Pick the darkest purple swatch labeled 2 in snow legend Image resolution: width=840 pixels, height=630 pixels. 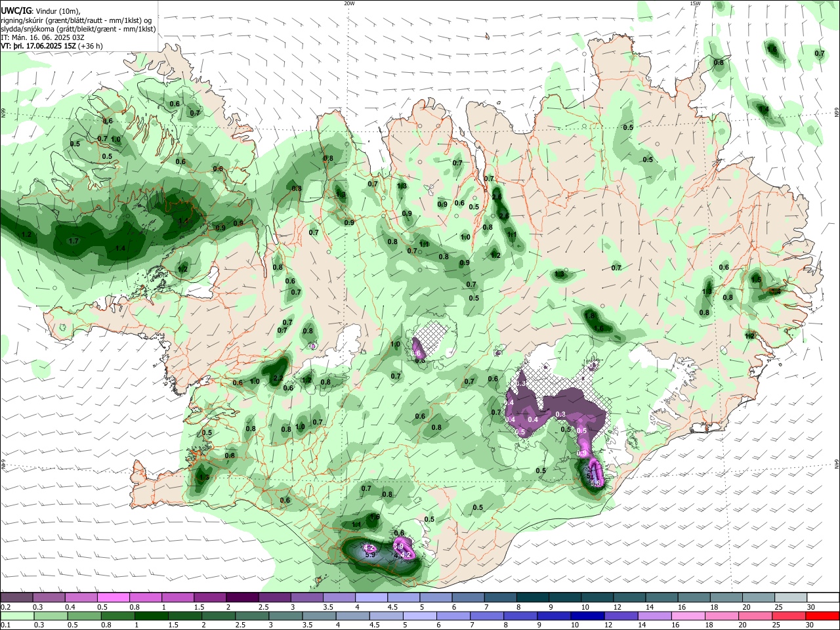[x=242, y=598]
